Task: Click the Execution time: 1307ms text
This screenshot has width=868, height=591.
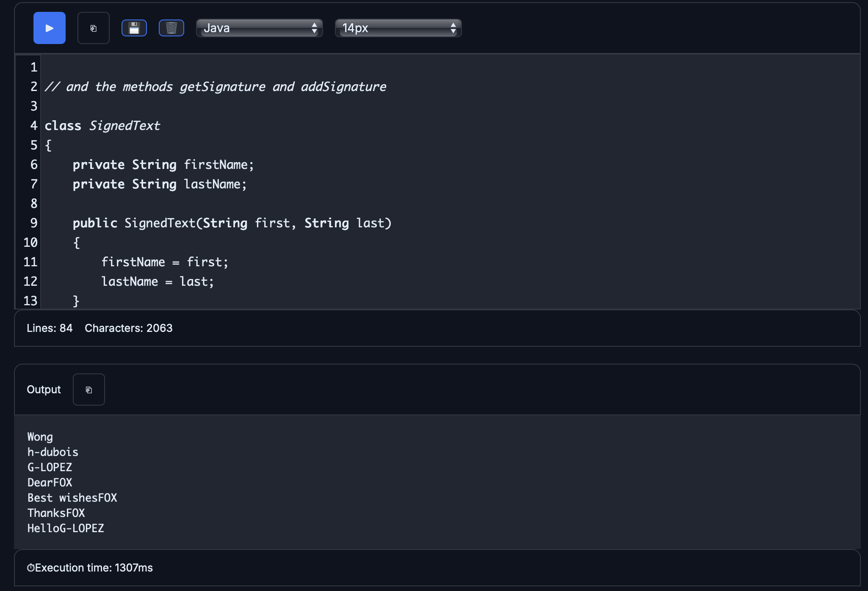Action: click(94, 567)
